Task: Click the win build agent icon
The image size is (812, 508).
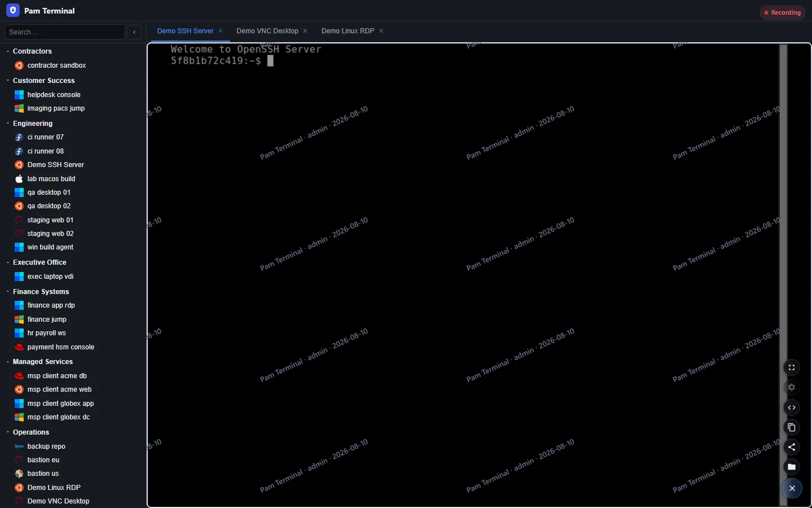Action: [x=19, y=247]
